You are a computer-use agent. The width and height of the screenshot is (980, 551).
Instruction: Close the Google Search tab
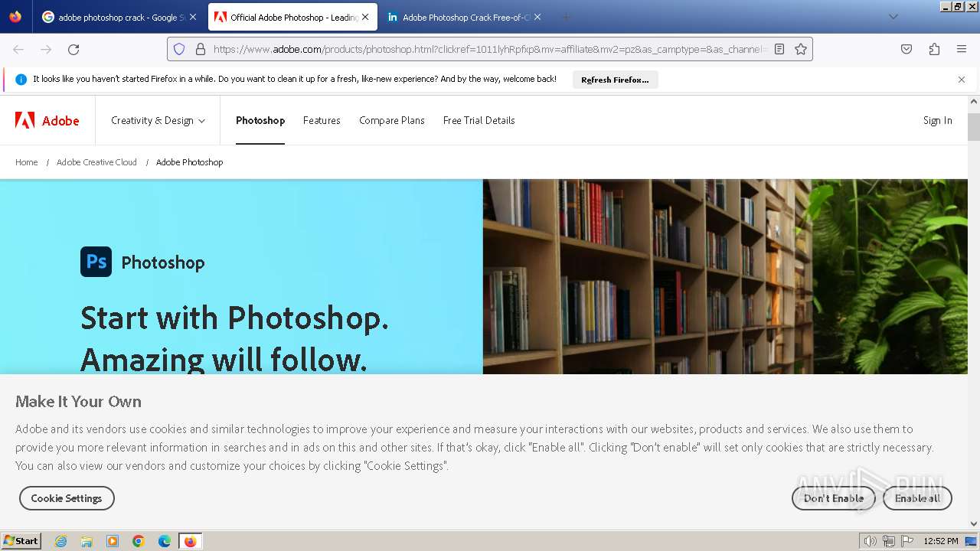193,17
